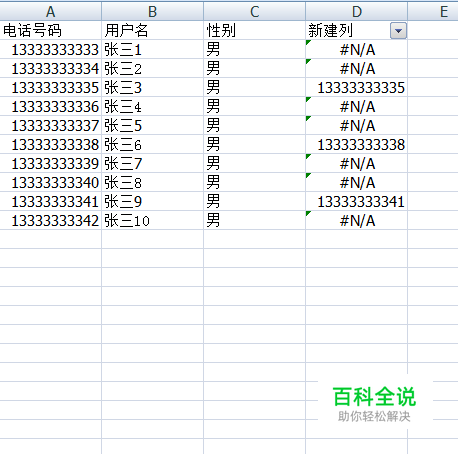This screenshot has width=458, height=454.
Task: Select phone cell 13333333339
Action: (x=51, y=164)
